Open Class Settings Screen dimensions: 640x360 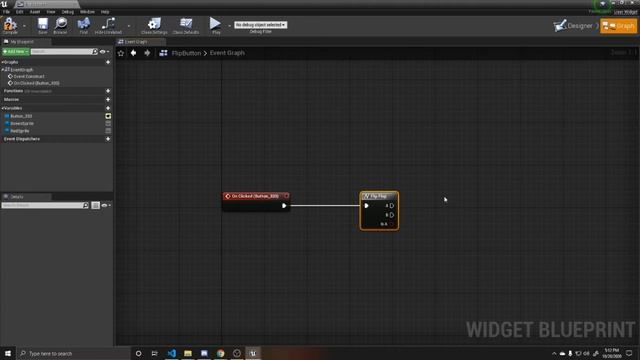coord(154,25)
